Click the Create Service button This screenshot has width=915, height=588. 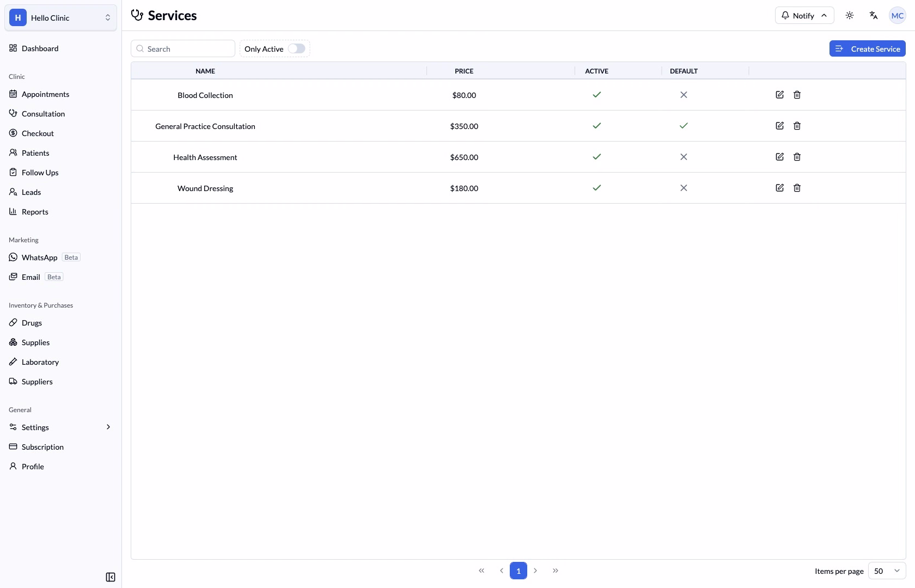point(867,48)
